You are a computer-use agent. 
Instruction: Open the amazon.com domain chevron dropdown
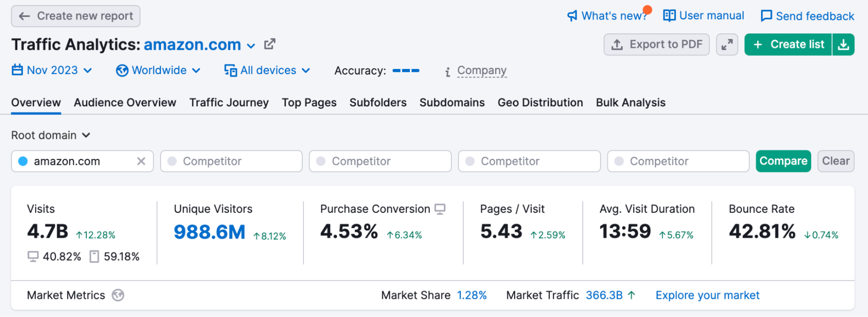251,46
